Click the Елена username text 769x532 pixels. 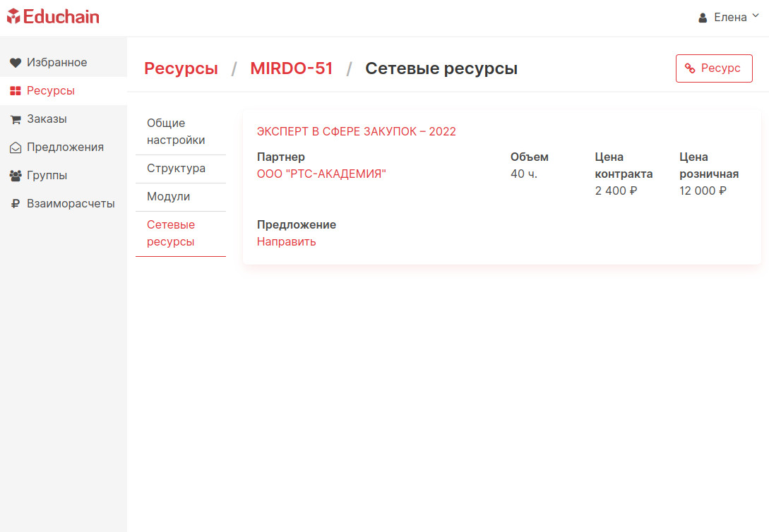[730, 18]
